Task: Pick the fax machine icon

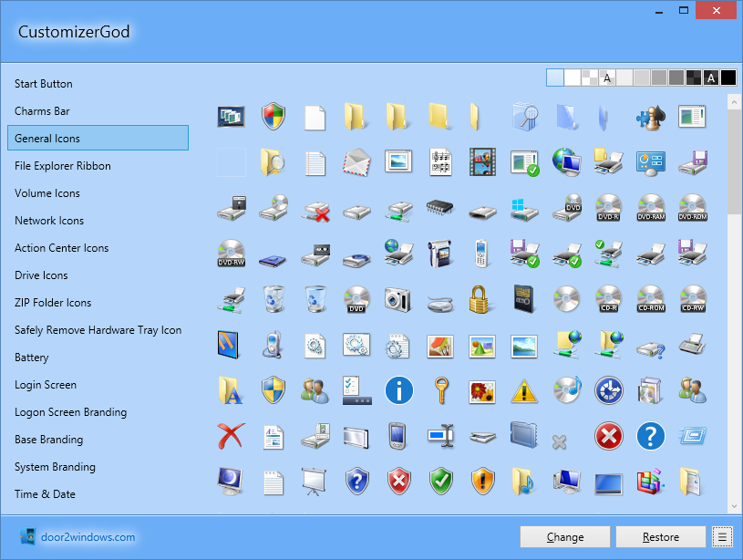Action: coord(692,344)
